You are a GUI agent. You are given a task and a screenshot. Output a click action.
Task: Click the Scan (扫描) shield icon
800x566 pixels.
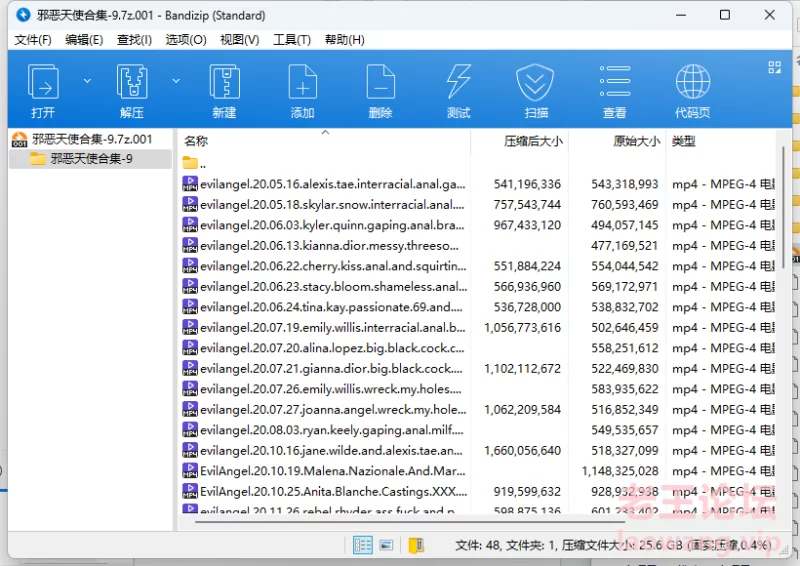pyautogui.click(x=536, y=82)
